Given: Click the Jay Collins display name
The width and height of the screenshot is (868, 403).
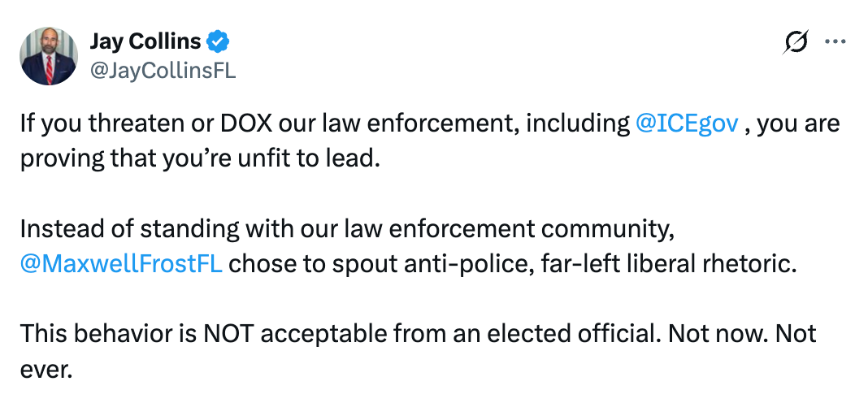Looking at the screenshot, I should point(145,42).
